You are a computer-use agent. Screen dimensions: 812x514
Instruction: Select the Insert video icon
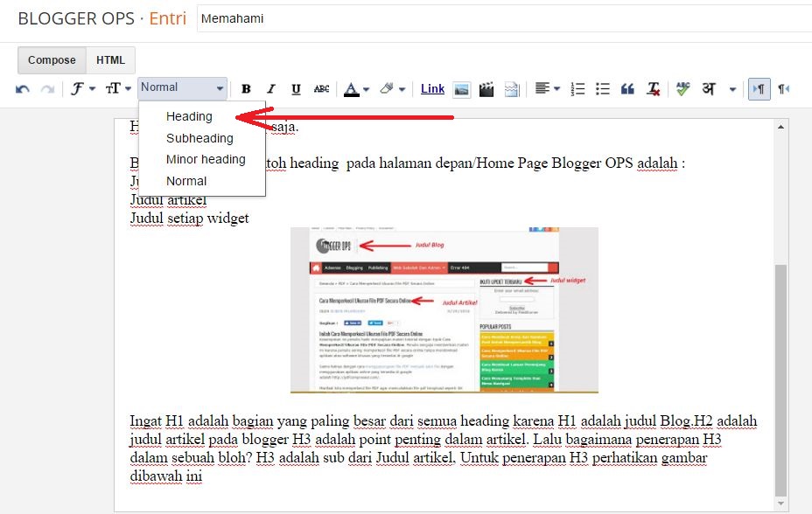pyautogui.click(x=486, y=88)
